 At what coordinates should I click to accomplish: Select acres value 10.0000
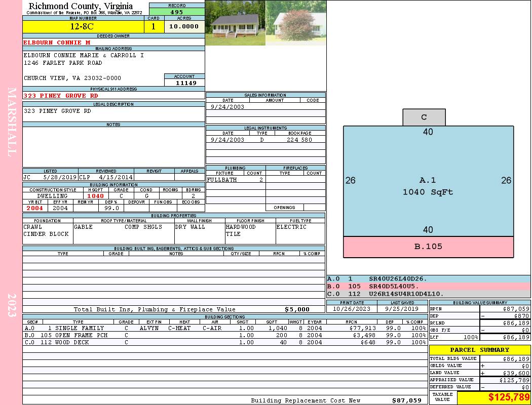point(184,26)
